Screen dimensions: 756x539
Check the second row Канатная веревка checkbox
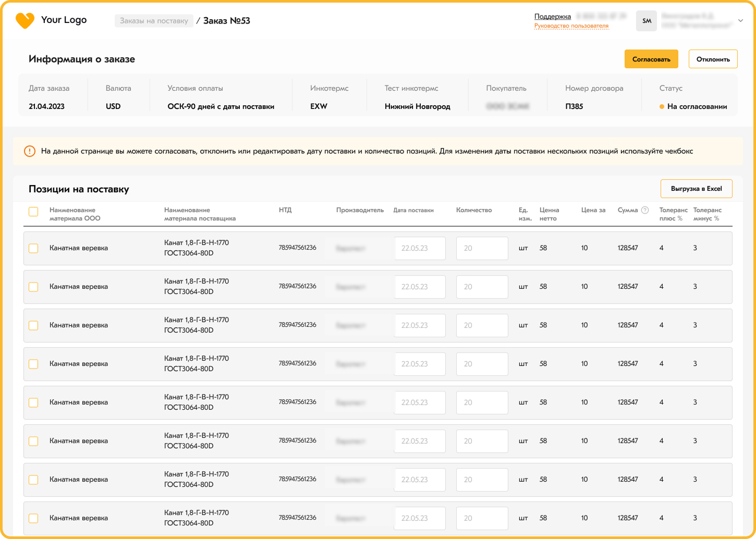(x=33, y=287)
